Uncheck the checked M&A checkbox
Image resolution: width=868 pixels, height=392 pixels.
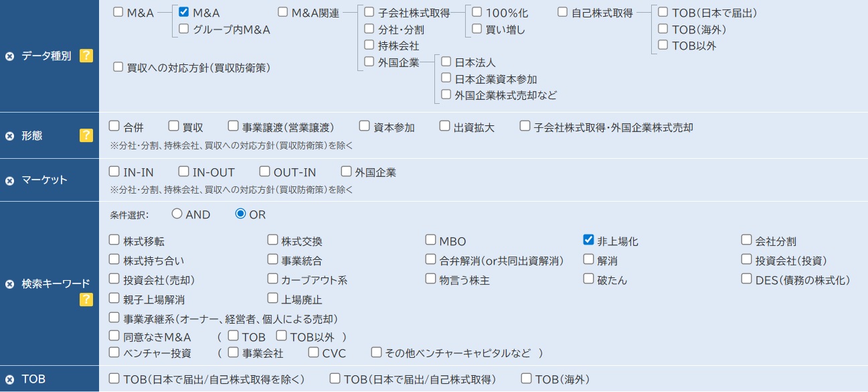click(x=184, y=12)
